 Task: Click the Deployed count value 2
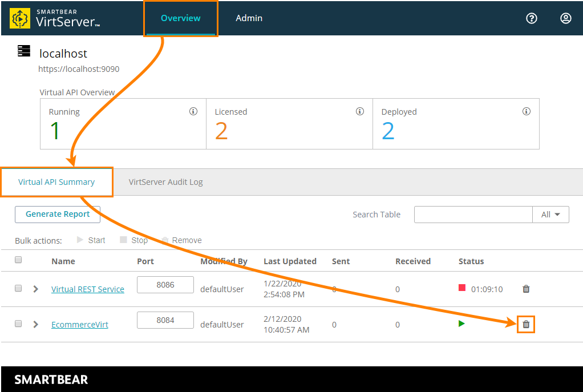pos(388,131)
